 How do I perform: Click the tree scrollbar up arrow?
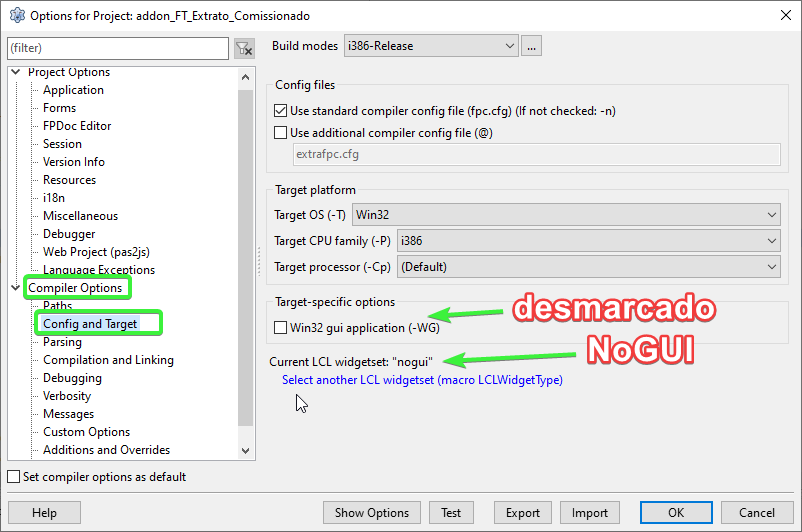[x=246, y=77]
